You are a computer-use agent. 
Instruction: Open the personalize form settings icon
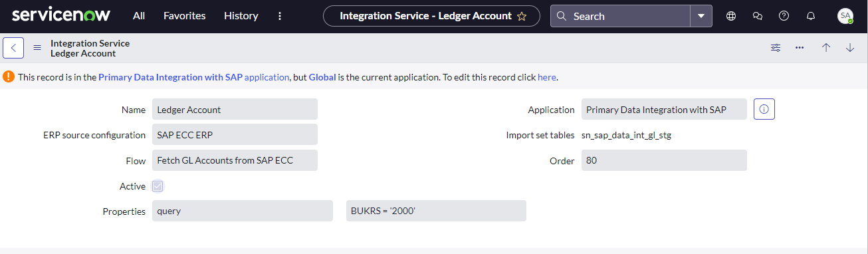[776, 48]
